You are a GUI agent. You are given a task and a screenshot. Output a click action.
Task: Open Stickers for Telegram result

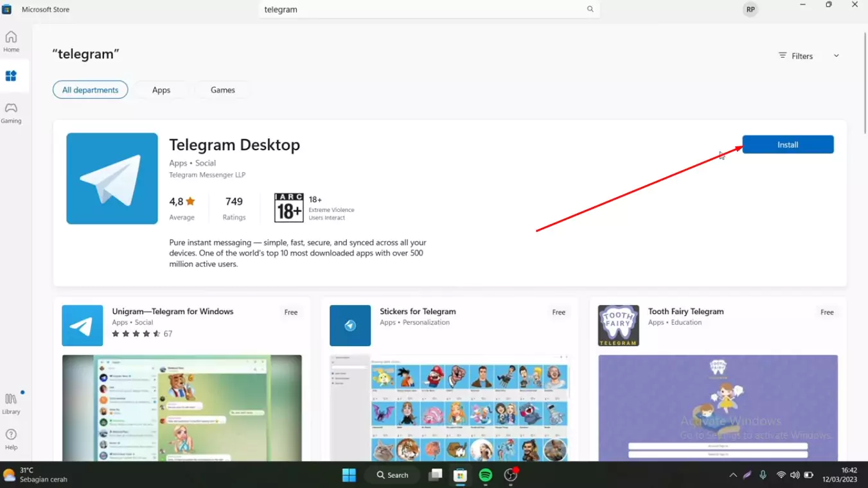point(418,311)
